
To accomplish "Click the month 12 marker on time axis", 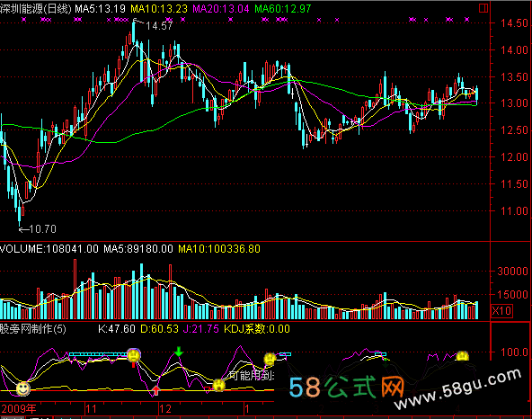I will pyautogui.click(x=165, y=409).
